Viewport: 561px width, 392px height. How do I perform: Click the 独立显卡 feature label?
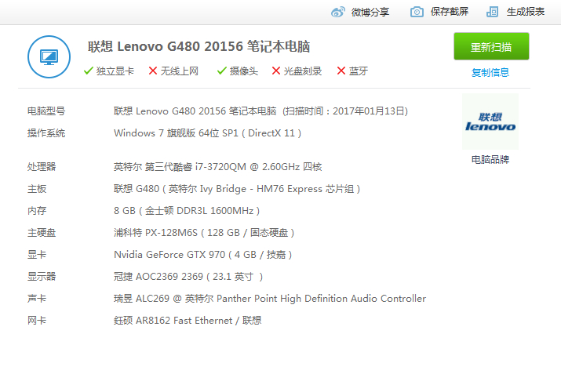[x=115, y=71]
